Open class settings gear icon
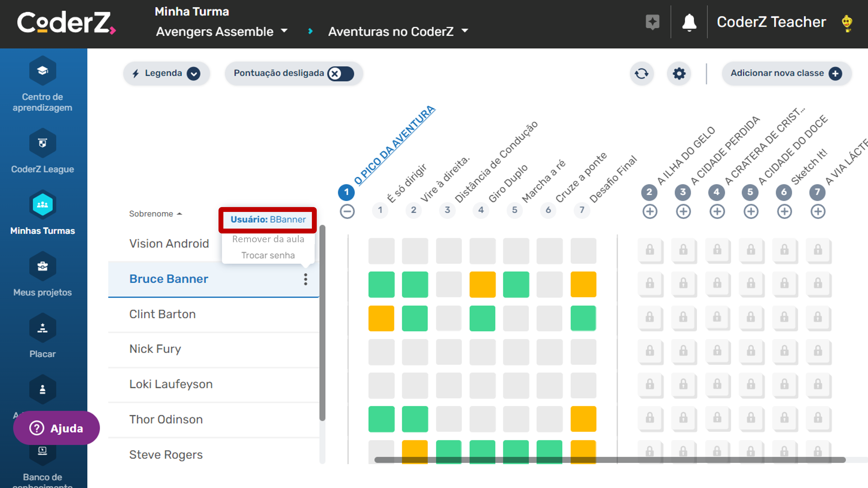This screenshot has height=488, width=868. pyautogui.click(x=679, y=73)
